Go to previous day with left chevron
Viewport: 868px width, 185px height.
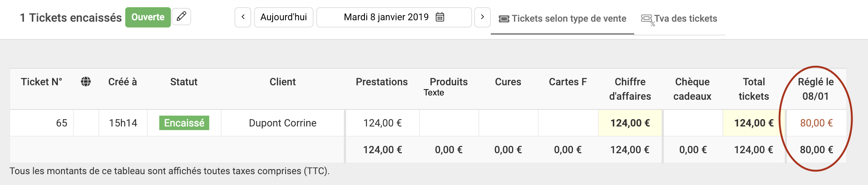(243, 17)
